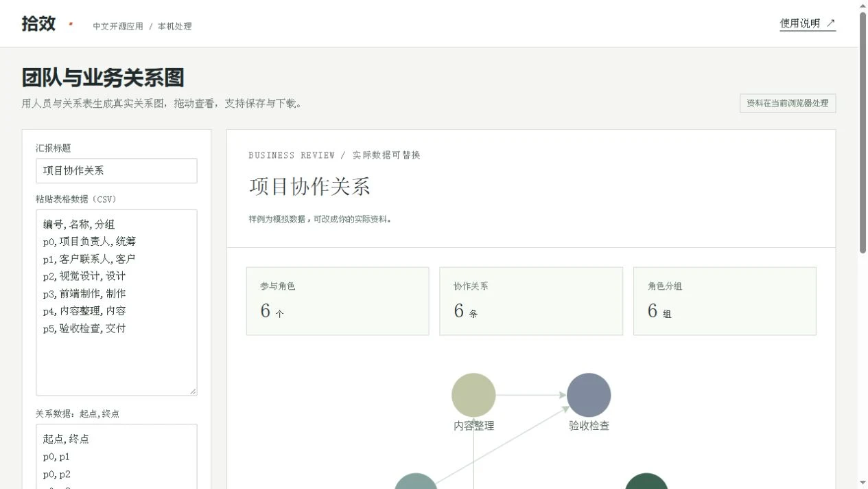868x489 pixels.
Task: Click the 团队与业务关系图 page title
Action: 103,78
